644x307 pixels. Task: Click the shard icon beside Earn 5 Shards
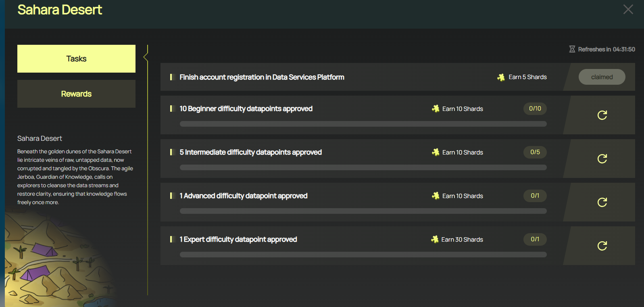(501, 77)
